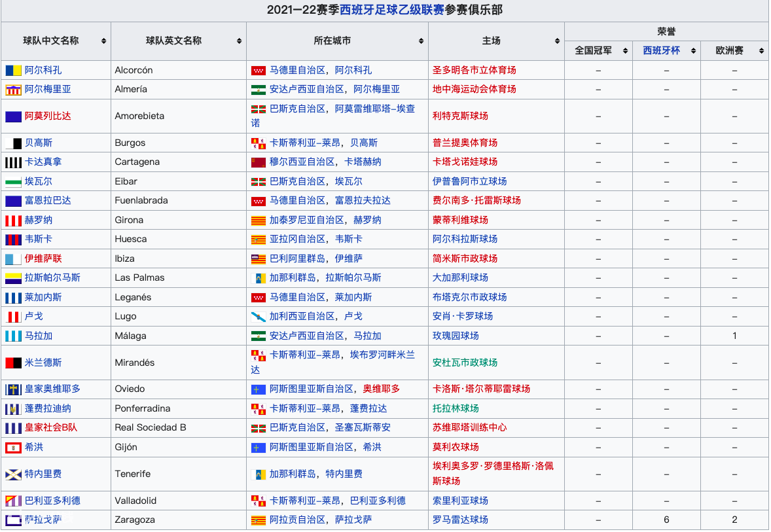Sort by 全国冠军 column arrows
Viewport: 771px width, 532px height.
point(626,50)
